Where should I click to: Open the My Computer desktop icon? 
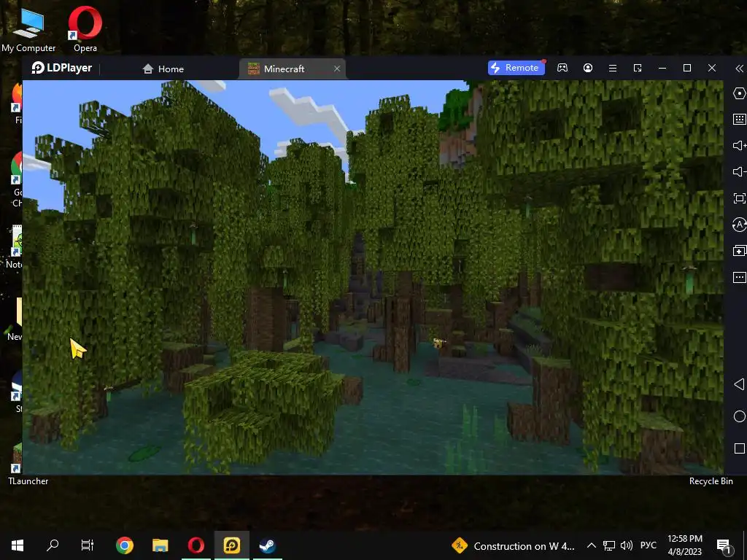tap(28, 31)
